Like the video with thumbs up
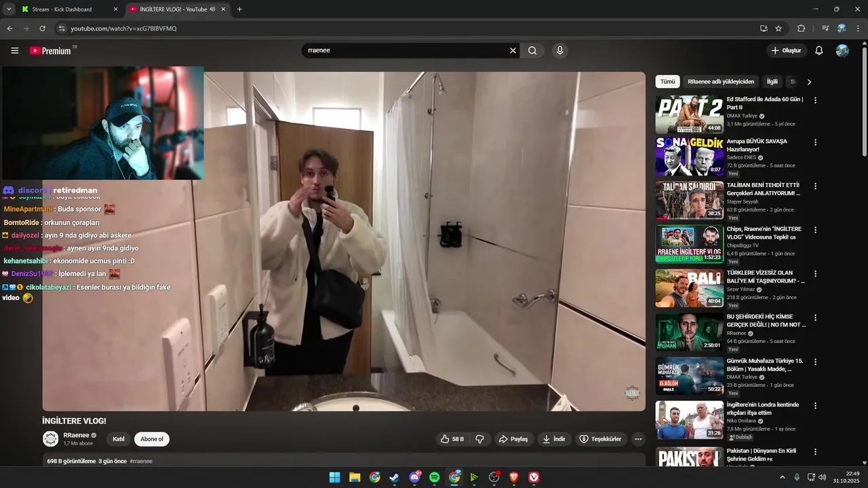Image resolution: width=868 pixels, height=488 pixels. click(x=452, y=439)
